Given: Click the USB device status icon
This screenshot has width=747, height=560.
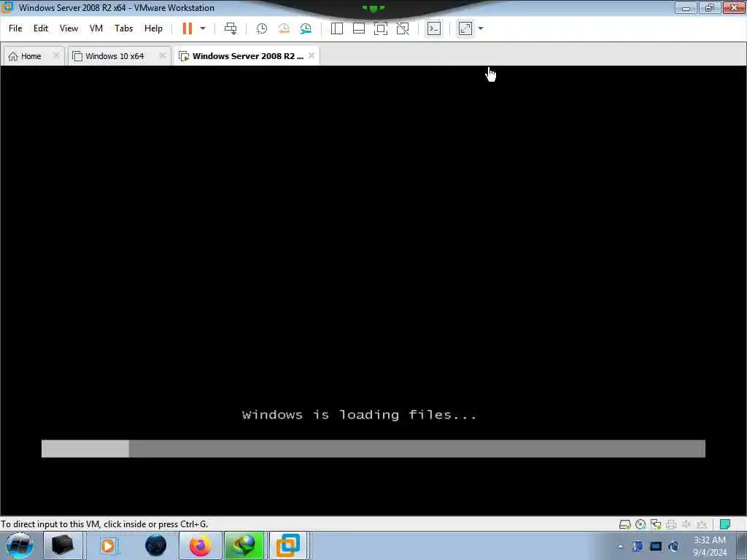Looking at the screenshot, I should 702,524.
